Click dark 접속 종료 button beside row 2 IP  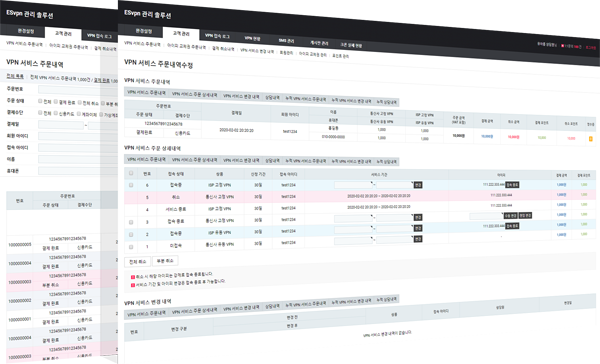coord(512,226)
